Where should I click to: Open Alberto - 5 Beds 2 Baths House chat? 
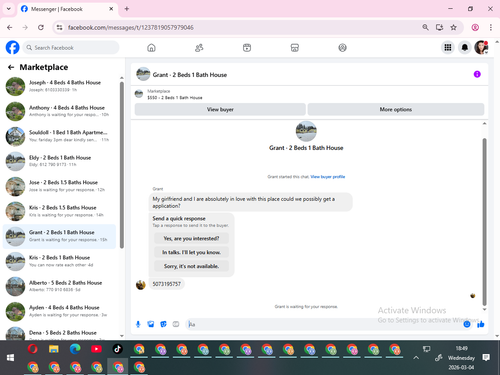tap(59, 286)
